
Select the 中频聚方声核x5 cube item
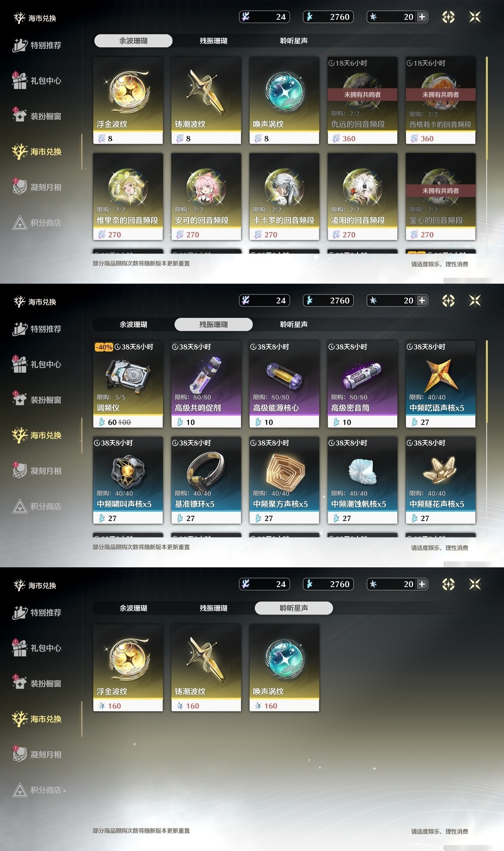[284, 480]
